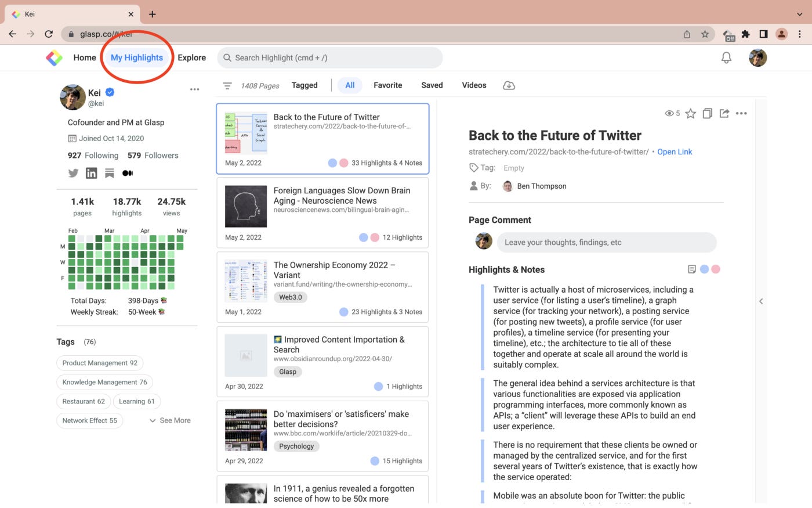Click the Empty tag value
Screen dimensions: 812x508
514,168
